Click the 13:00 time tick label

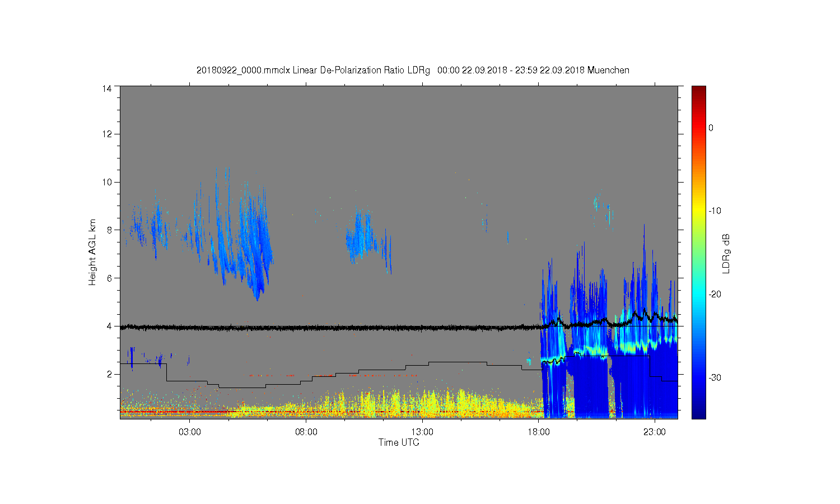coord(422,432)
